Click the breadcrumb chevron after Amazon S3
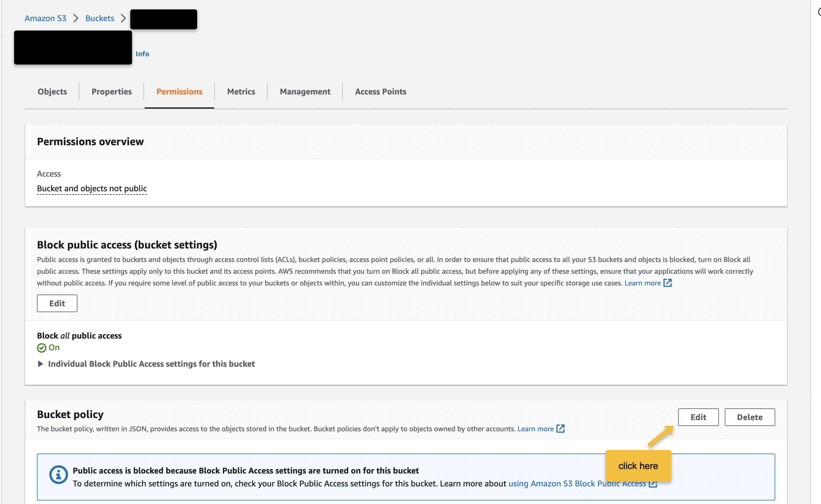 point(76,18)
